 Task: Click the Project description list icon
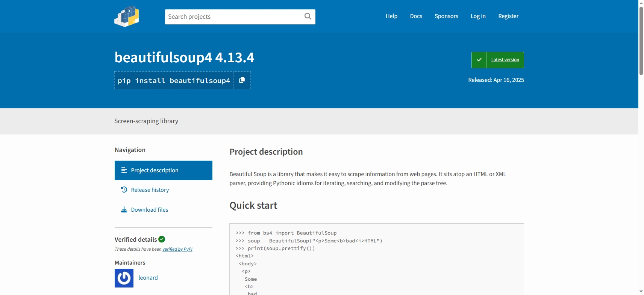point(124,170)
